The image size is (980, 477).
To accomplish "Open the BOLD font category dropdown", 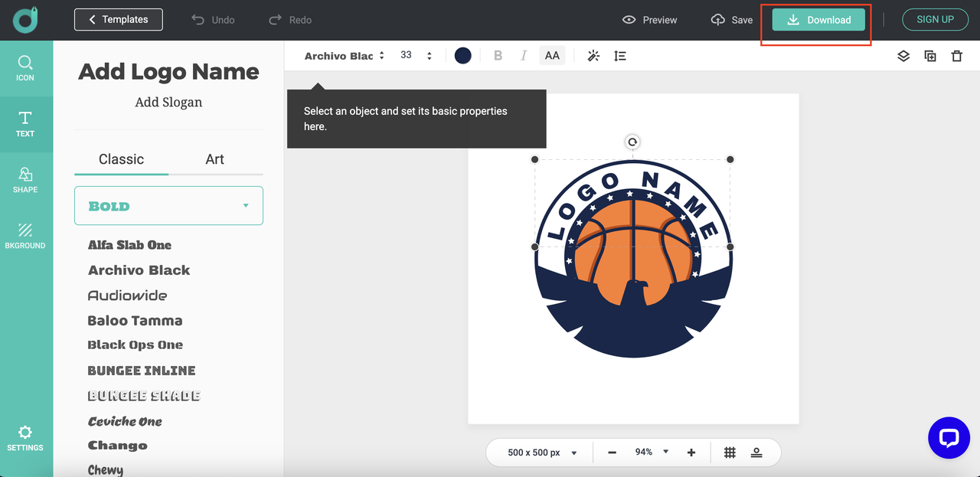I will (x=168, y=206).
